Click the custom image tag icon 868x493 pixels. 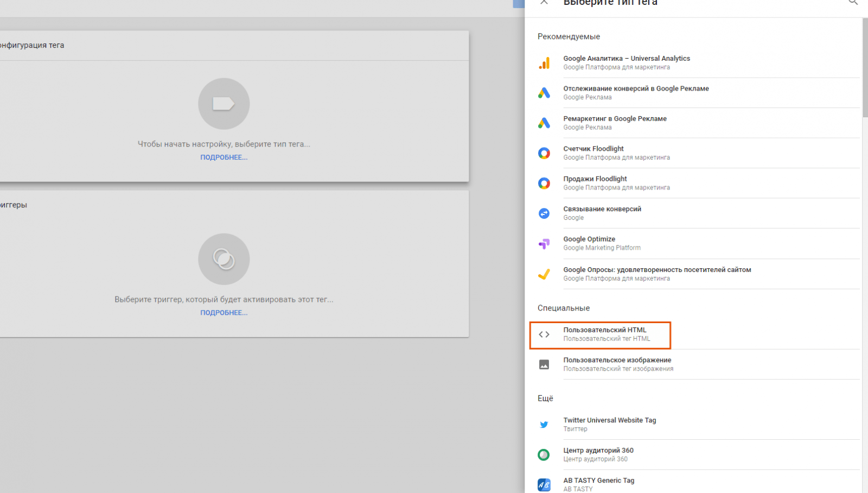[544, 364]
